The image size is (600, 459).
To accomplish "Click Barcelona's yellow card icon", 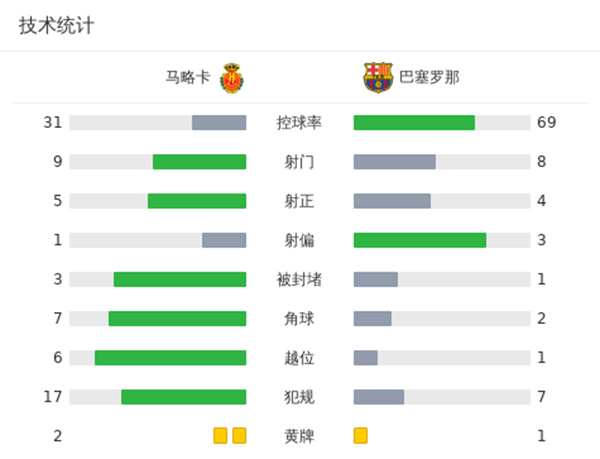I will (x=361, y=435).
